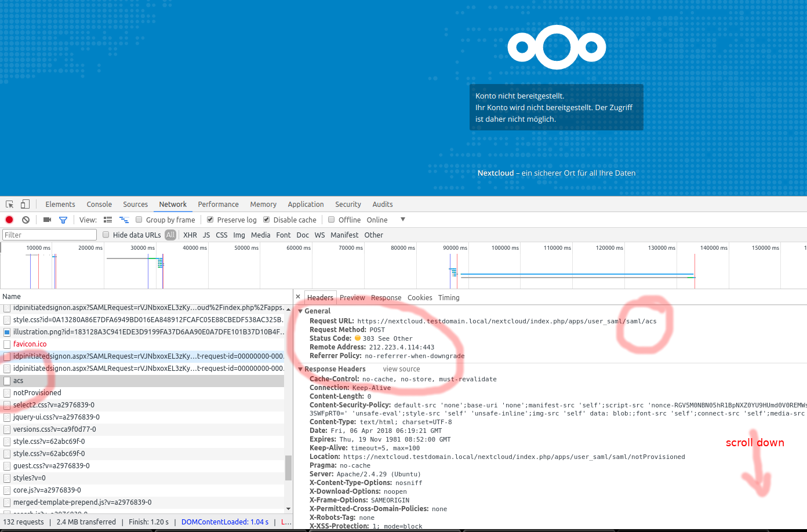The height and width of the screenshot is (532, 807).
Task: Select the versions.css?v=ca9f0d77-0 request
Action: tap(143, 429)
